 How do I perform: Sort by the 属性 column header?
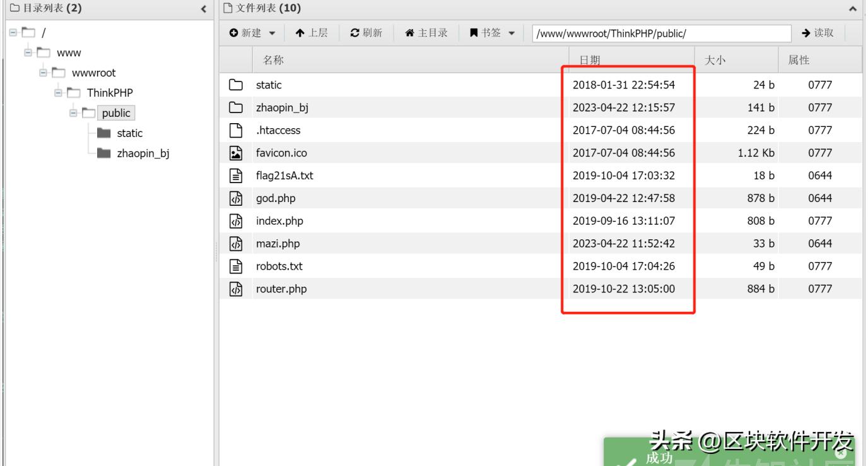pos(799,60)
